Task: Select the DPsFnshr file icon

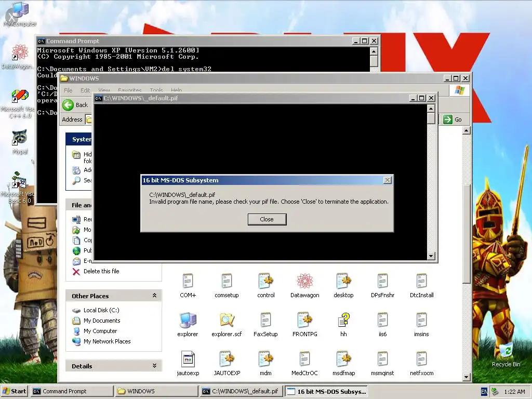Action: [382, 286]
